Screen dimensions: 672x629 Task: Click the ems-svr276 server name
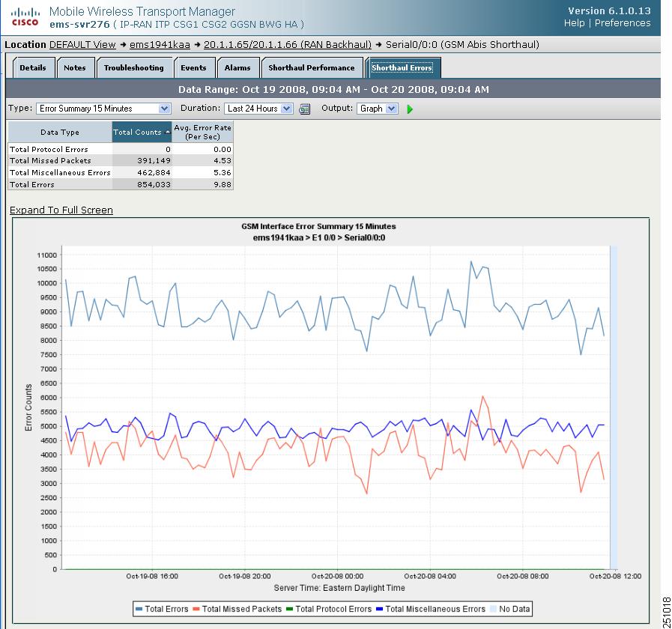pos(79,25)
